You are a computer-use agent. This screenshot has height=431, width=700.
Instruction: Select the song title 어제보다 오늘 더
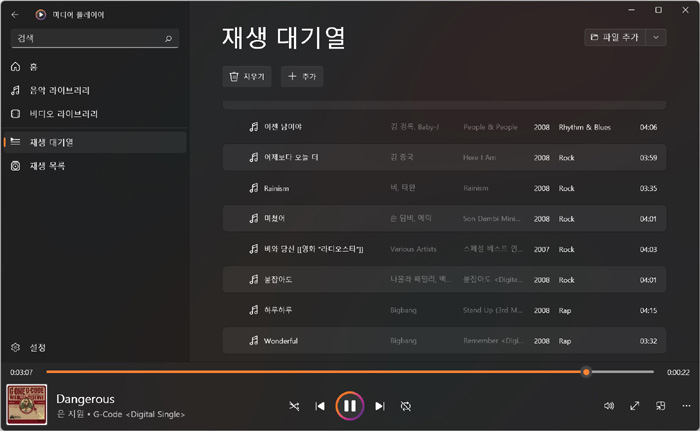291,158
